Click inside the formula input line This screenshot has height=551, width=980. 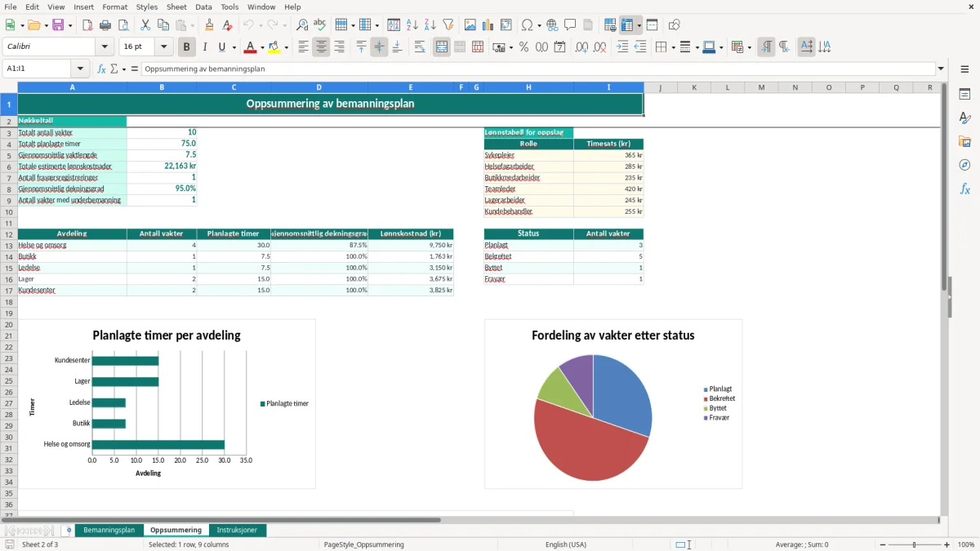tap(538, 69)
